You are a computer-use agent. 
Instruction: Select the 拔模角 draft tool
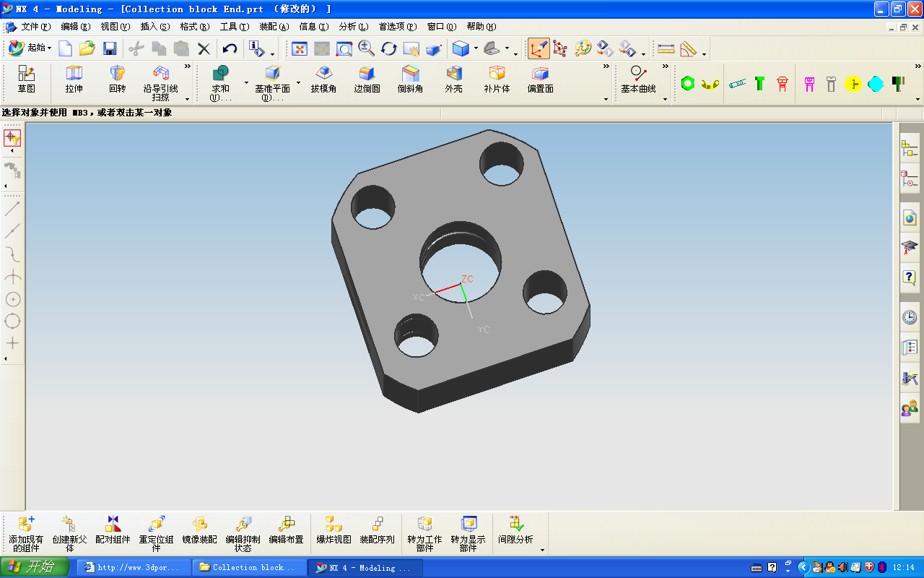click(324, 79)
